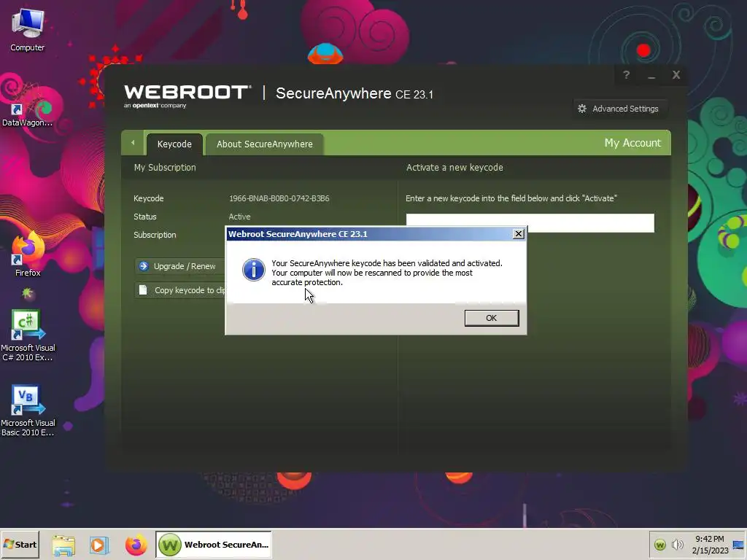This screenshot has width=747, height=560.
Task: Click the SecureAnywhere CE 23.1 header title
Action: tap(355, 93)
